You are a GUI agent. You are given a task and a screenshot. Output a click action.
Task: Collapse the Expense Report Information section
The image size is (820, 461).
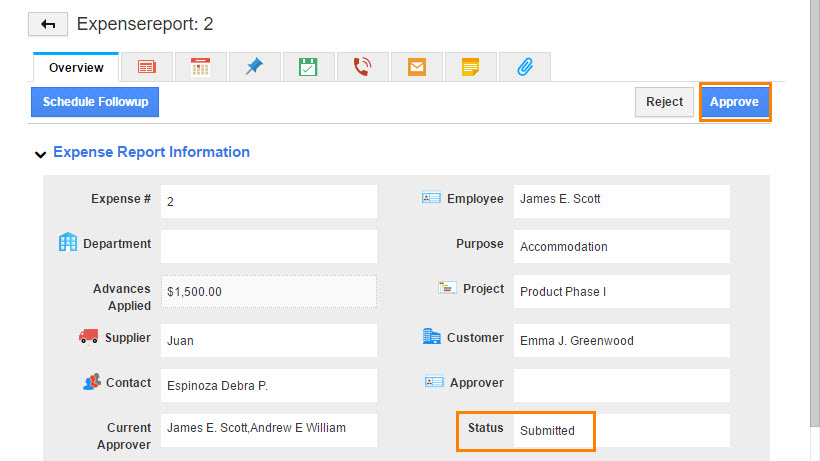[40, 154]
